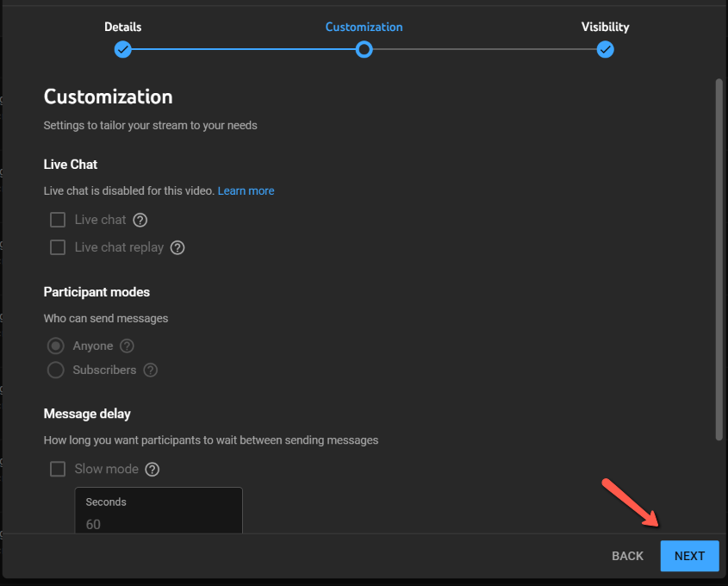Click the NEXT button

(x=690, y=556)
